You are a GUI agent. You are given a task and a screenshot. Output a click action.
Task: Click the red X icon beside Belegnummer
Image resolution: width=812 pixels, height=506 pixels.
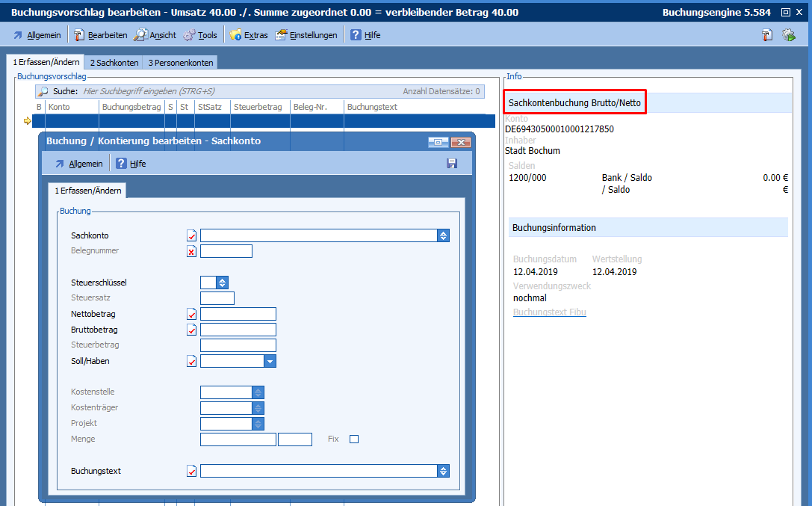coord(192,251)
